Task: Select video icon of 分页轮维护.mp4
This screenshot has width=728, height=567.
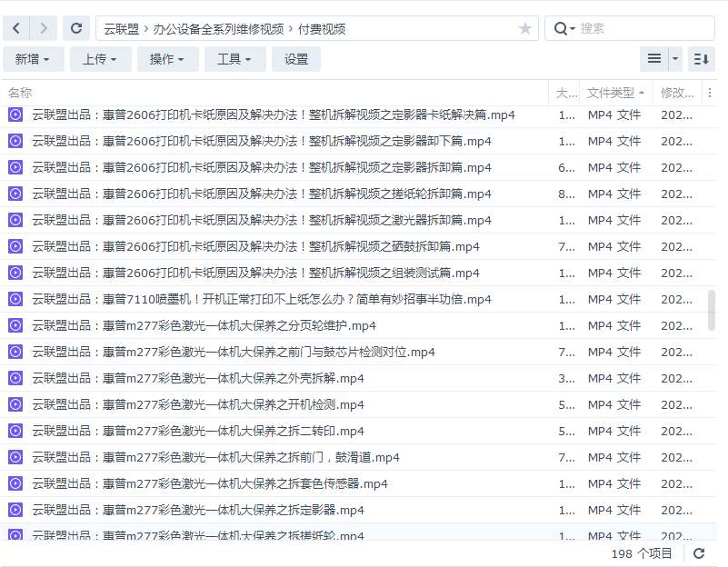Action: [15, 325]
